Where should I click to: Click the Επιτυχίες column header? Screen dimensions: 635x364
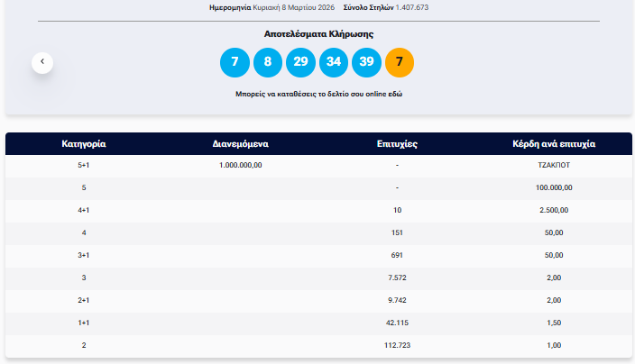396,144
